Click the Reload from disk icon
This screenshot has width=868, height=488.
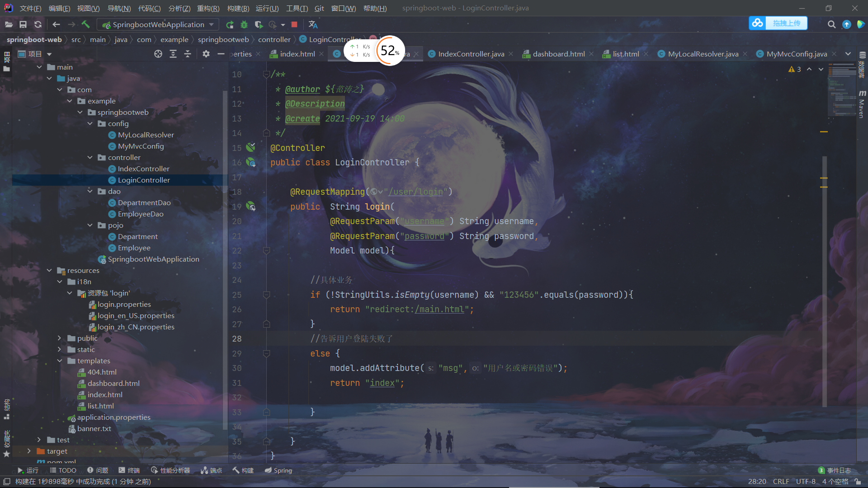pyautogui.click(x=38, y=24)
